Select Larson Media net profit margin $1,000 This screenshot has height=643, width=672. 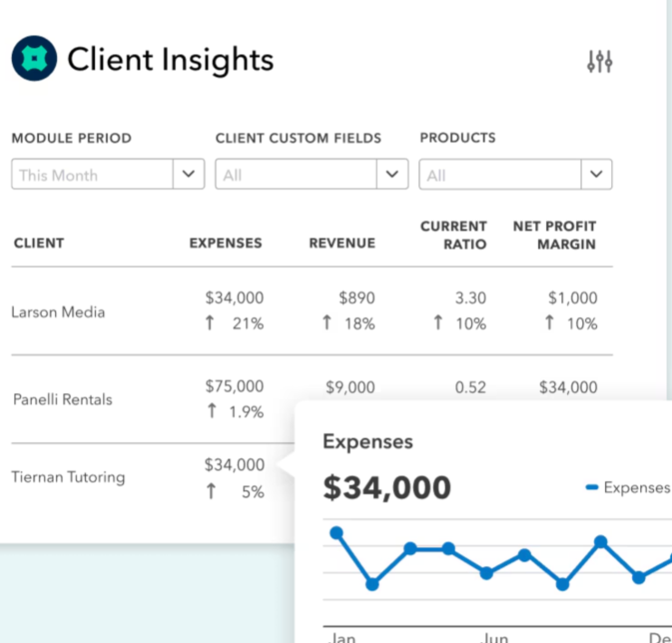point(573,298)
